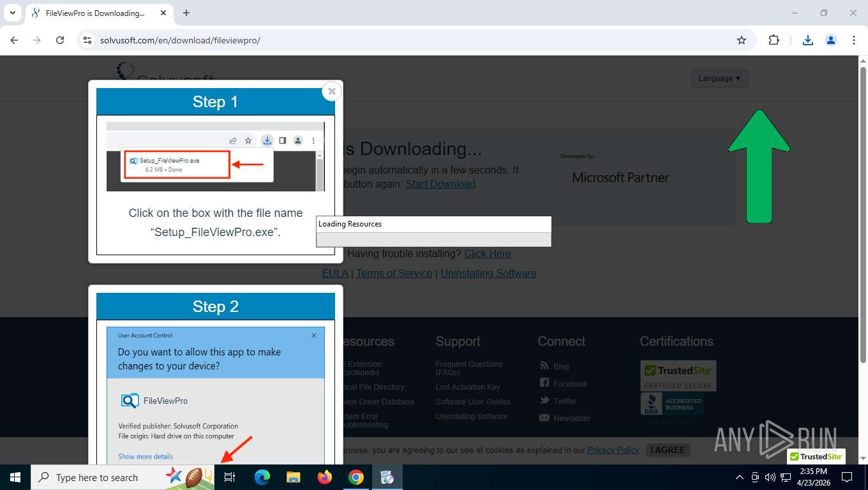Click the TrustedSite Certified Secure badge
Viewport: 868px width, 490px height.
pyautogui.click(x=678, y=376)
